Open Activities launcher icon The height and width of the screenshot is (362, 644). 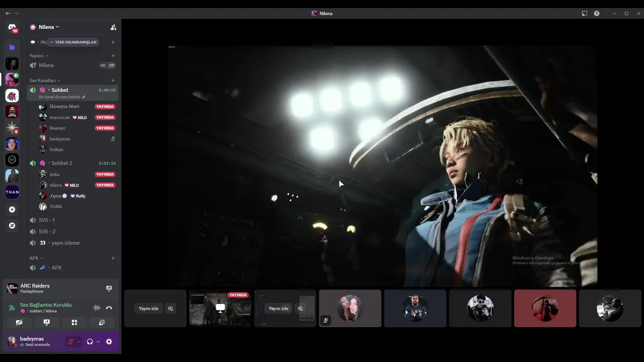click(74, 322)
